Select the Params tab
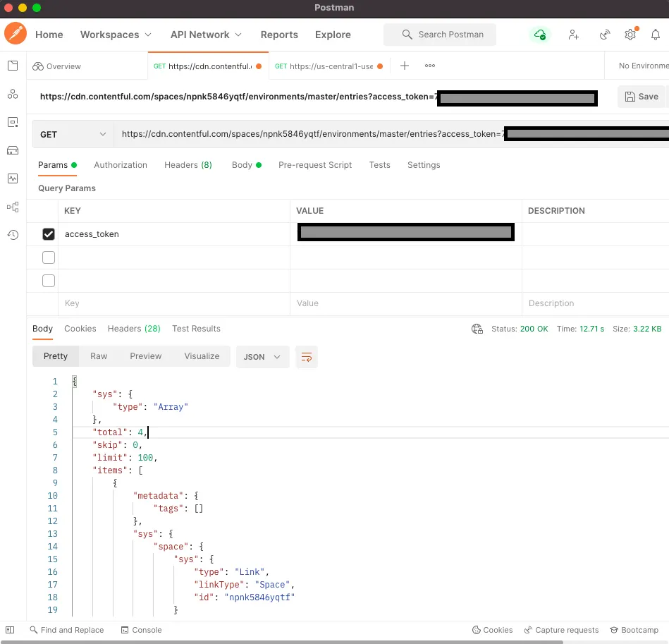This screenshot has width=669, height=644. pos(57,165)
